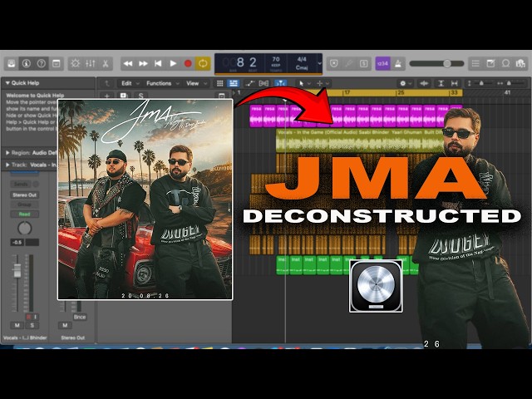
Task: Show the grid view icon
Action: tap(219, 83)
